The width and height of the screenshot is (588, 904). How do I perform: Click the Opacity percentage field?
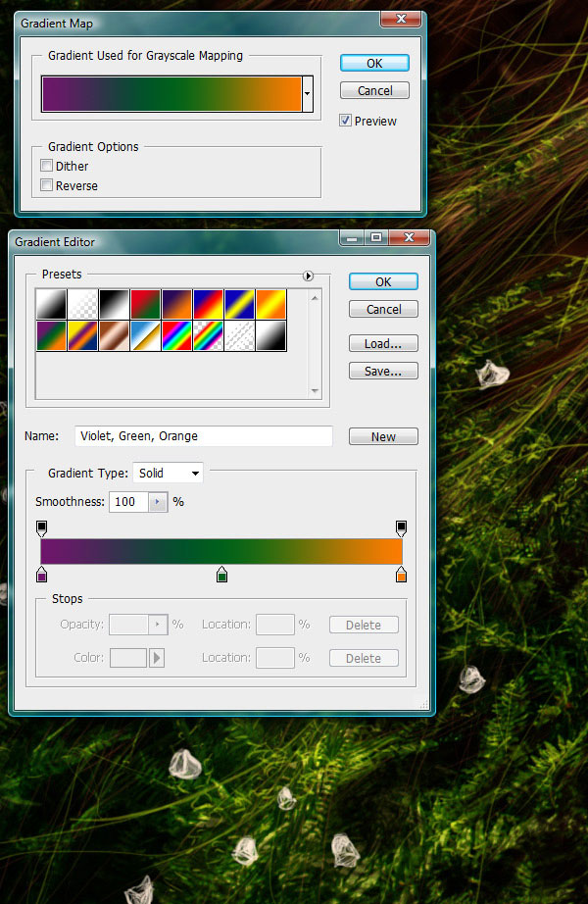(129, 625)
